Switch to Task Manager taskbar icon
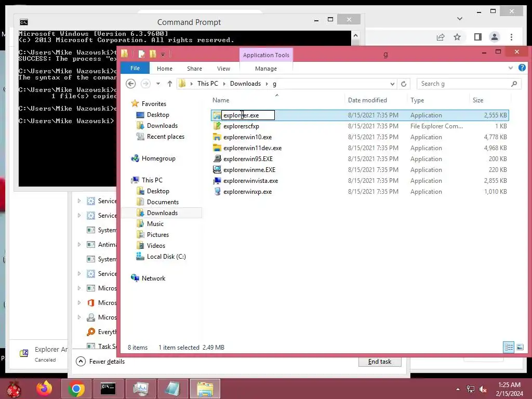 pos(140,389)
